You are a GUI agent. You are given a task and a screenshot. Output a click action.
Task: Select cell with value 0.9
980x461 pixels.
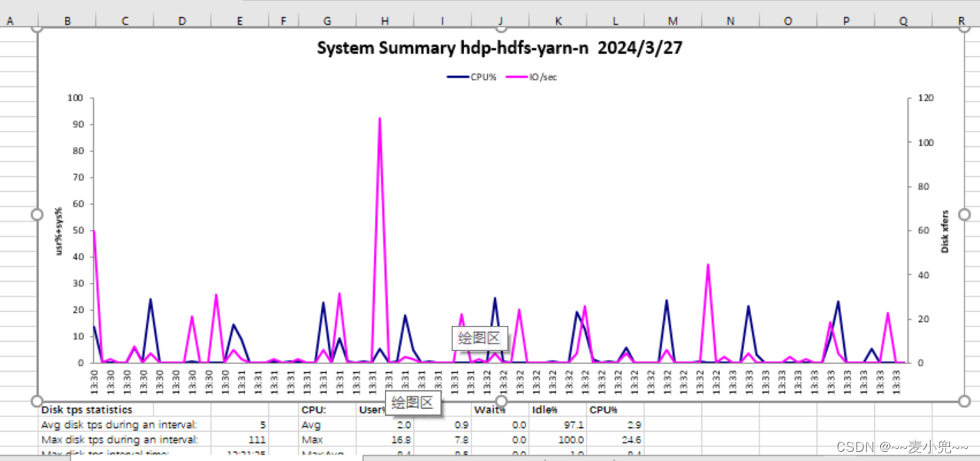tap(442, 425)
